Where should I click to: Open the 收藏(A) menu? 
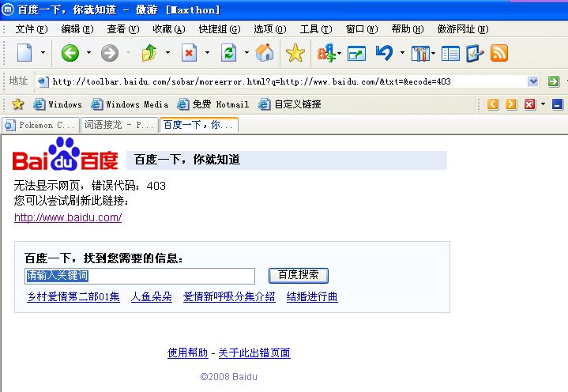(x=169, y=29)
